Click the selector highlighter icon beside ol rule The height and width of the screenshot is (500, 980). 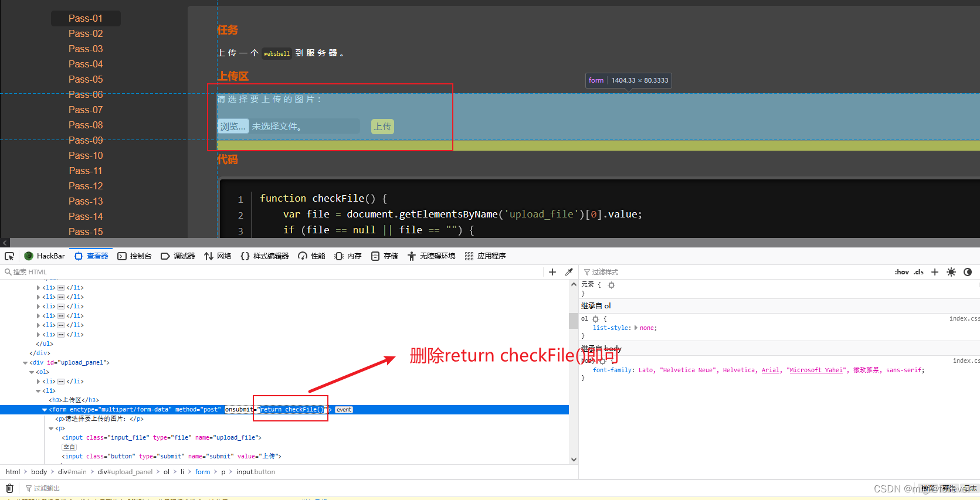[596, 319]
